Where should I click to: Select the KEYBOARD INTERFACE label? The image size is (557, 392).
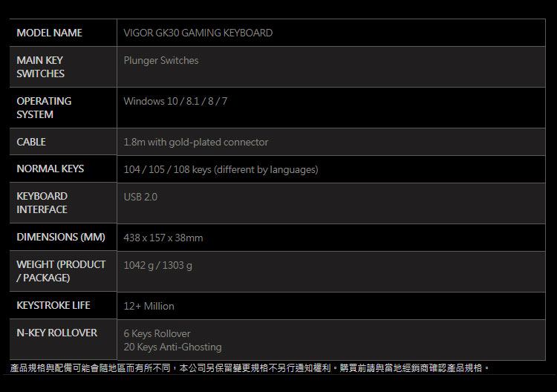[x=42, y=203]
